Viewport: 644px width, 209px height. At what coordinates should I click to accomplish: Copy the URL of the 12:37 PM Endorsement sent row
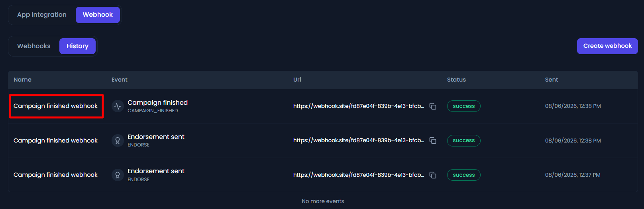[x=433, y=175]
